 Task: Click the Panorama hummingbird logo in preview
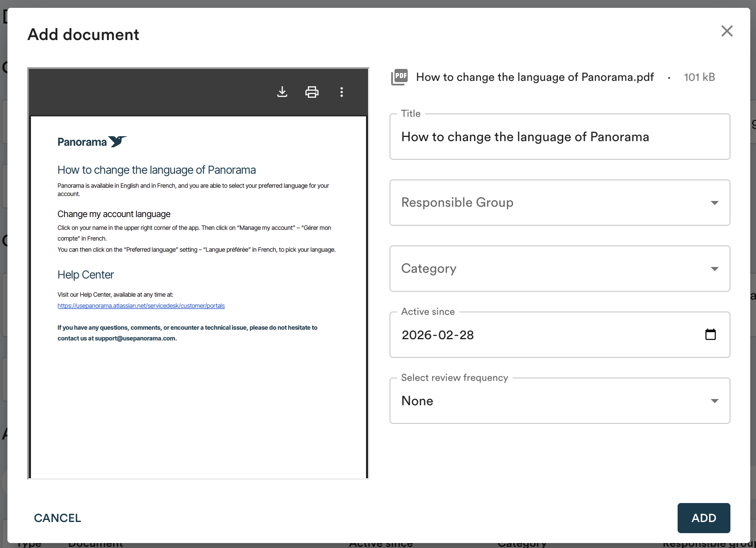[117, 142]
